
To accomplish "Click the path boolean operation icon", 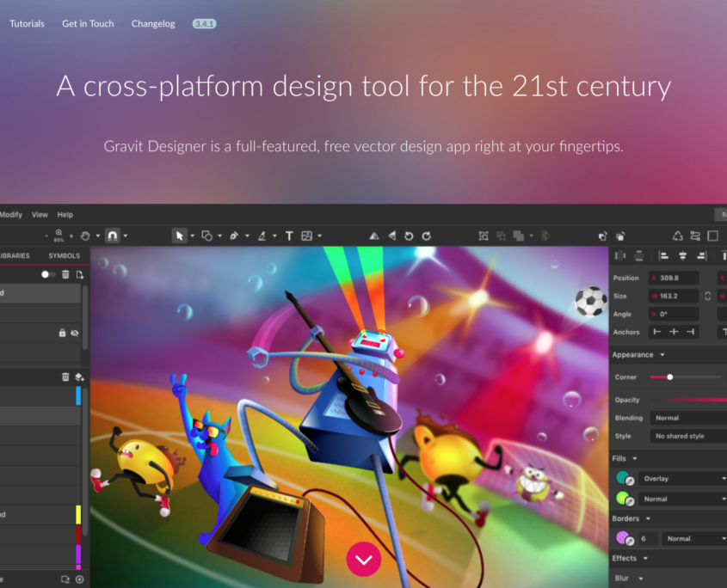I will pyautogui.click(x=519, y=236).
